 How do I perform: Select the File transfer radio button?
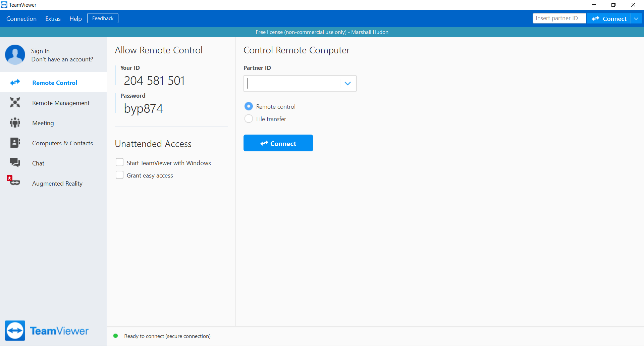click(249, 119)
